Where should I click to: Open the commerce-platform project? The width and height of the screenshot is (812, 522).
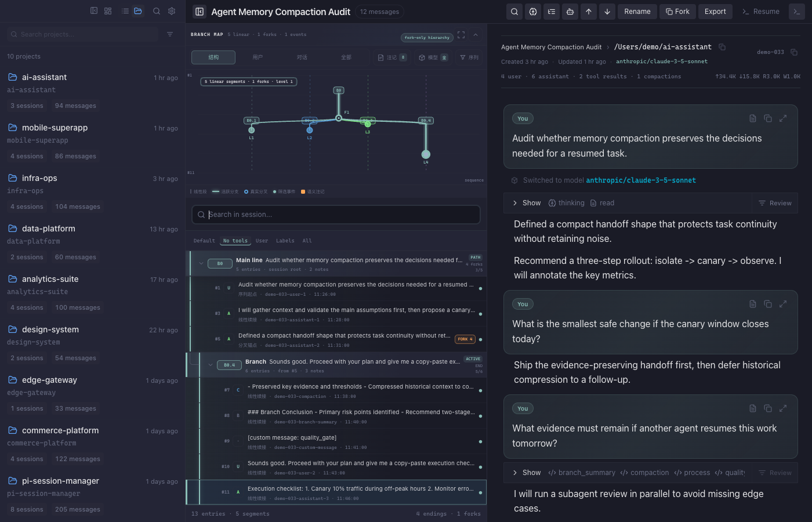point(93,445)
